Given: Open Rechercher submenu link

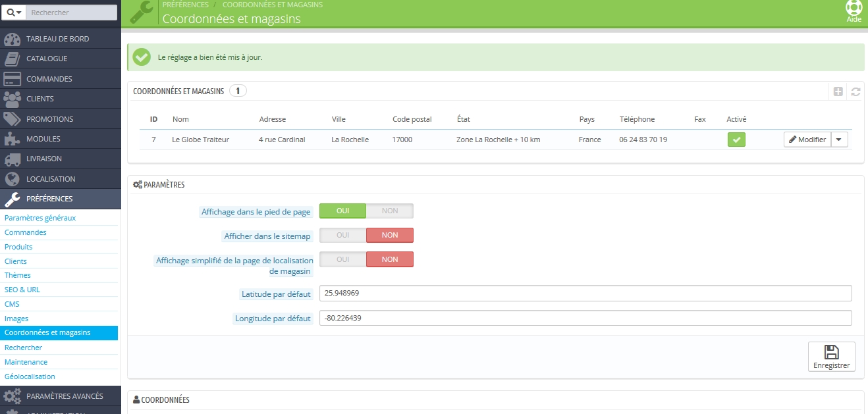Looking at the screenshot, I should pyautogui.click(x=23, y=348).
